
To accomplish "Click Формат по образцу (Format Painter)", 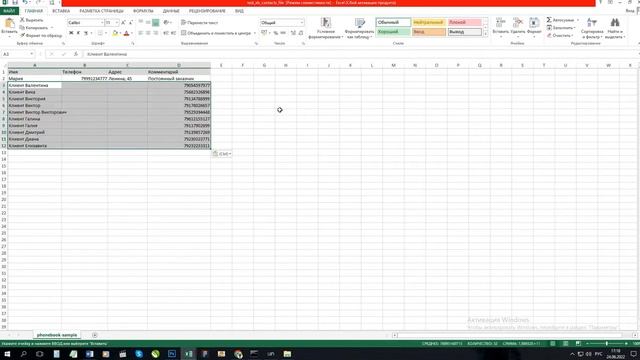I will 41,36.
